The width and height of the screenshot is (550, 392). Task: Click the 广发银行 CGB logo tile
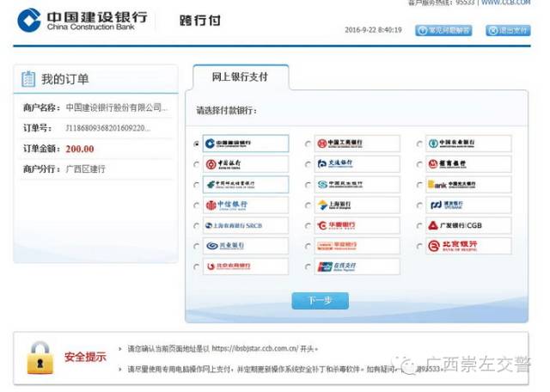(468, 225)
